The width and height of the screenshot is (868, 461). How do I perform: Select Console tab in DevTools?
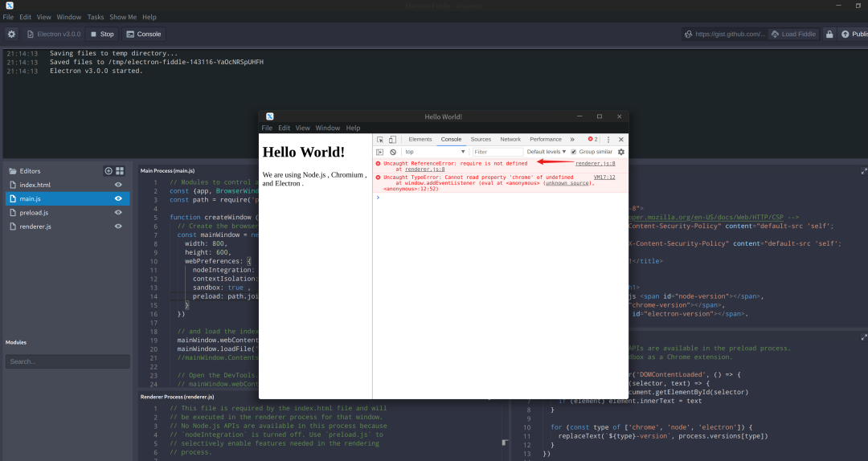(x=451, y=140)
